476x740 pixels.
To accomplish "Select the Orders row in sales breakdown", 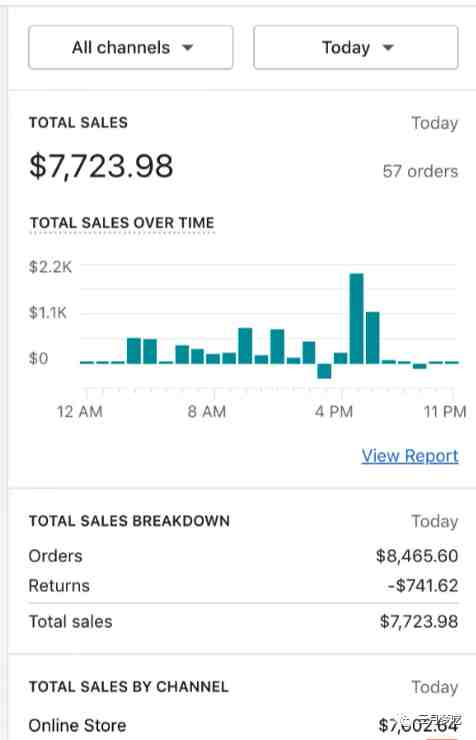I will pos(243,556).
